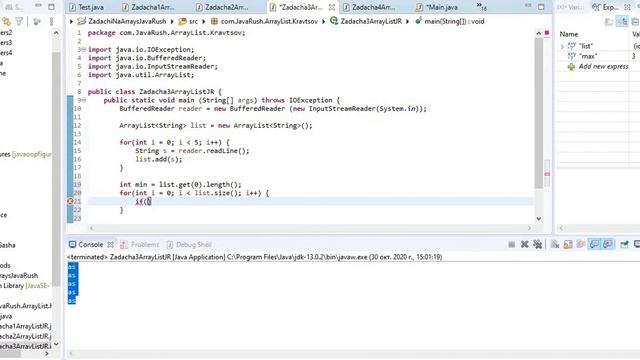Toggle Word Wrap in Console toolbar
The image size is (640, 360).
click(x=581, y=244)
